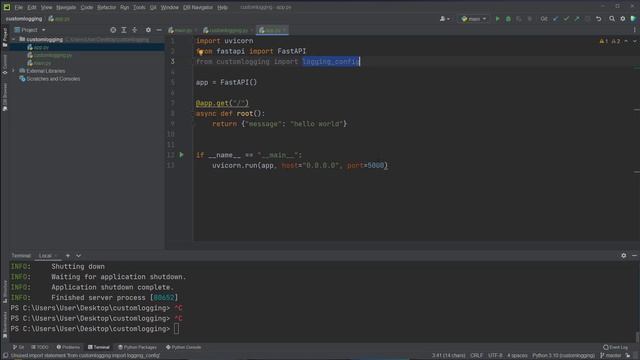The height and width of the screenshot is (360, 640).
Task: Click the Project vertical side tab
Action: pos(4,37)
